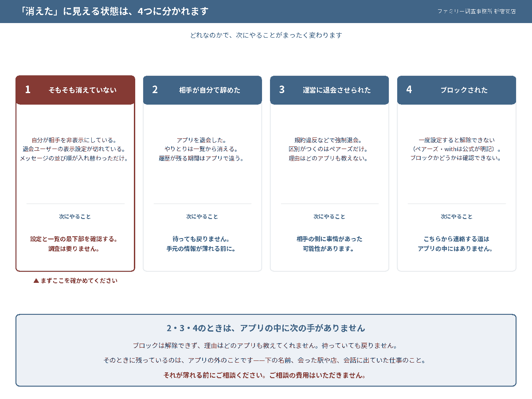Click the title 「消えた」に見える状態は、4つに分かれます
Image resolution: width=532 pixels, height=399 pixels.
pyautogui.click(x=114, y=11)
